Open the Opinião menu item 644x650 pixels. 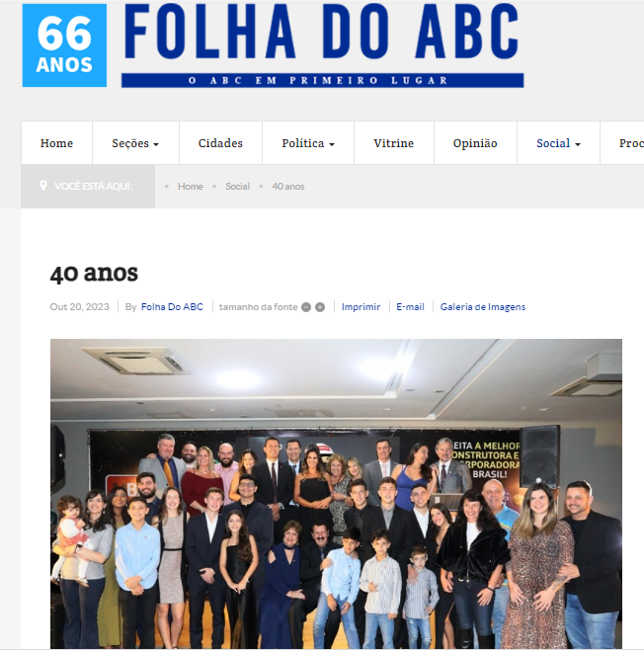pyautogui.click(x=475, y=143)
